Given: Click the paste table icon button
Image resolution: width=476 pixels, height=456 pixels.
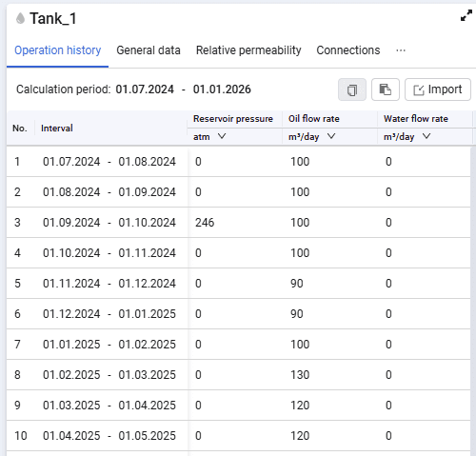Looking at the screenshot, I should pos(386,89).
